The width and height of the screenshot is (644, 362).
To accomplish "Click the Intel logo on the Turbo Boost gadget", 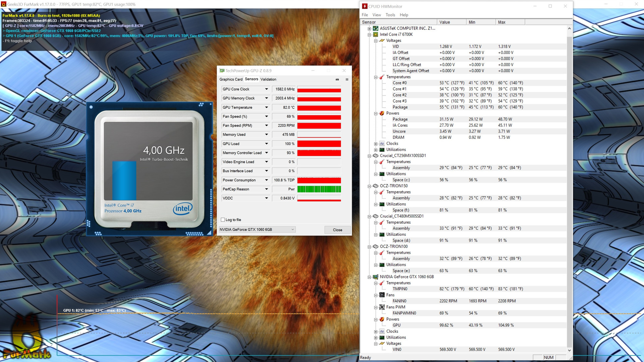I will pyautogui.click(x=183, y=208).
